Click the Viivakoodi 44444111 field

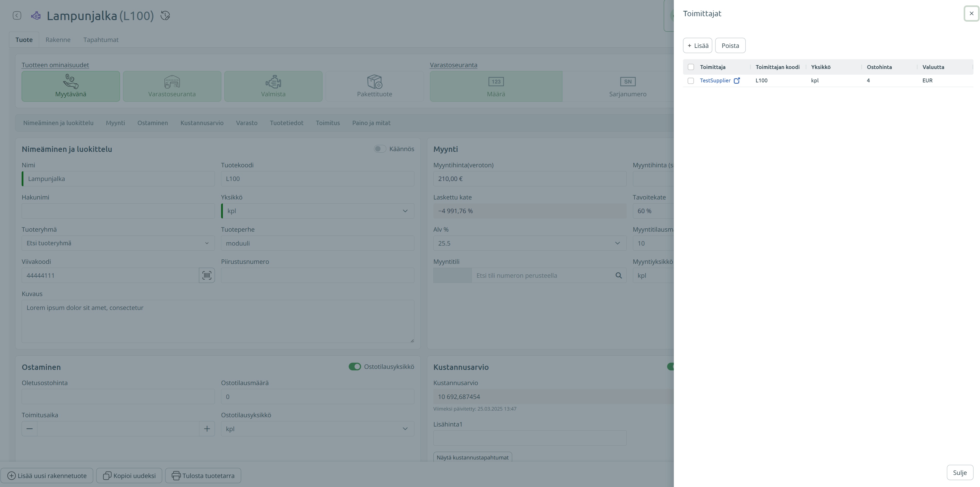tap(110, 275)
